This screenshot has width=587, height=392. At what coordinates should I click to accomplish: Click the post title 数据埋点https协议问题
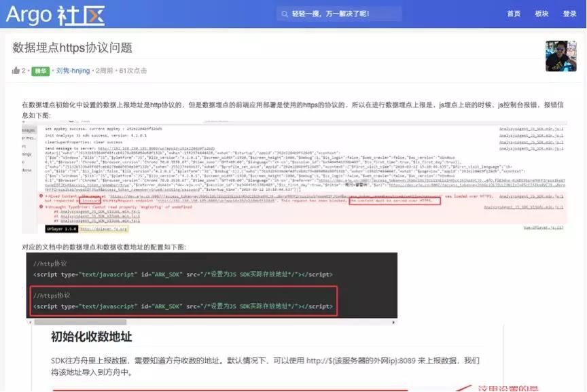(72, 48)
